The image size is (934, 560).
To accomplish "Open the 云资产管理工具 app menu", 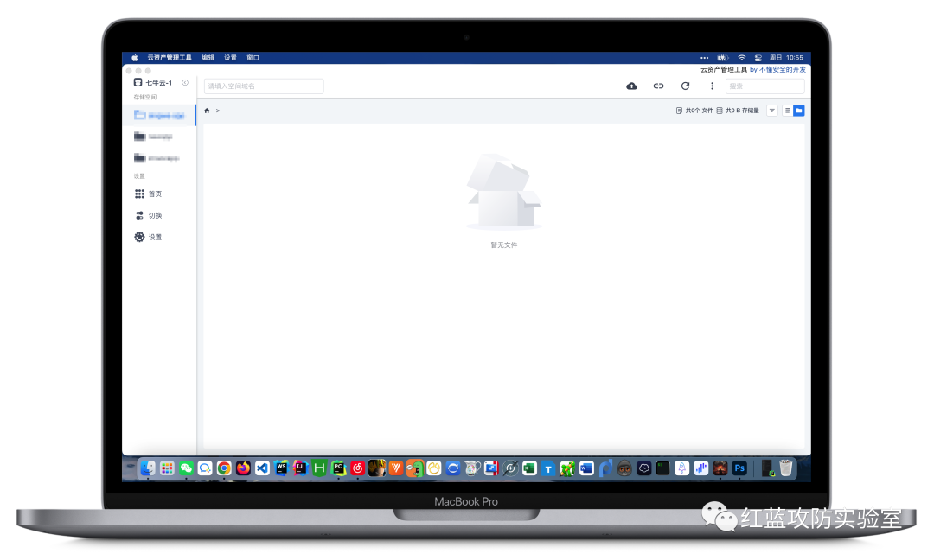I will [x=170, y=58].
